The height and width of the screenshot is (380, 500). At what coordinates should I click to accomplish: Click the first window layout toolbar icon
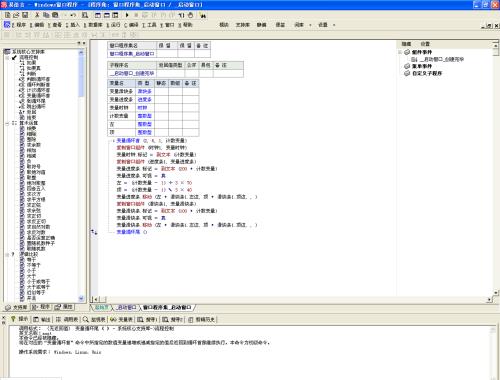point(98,15)
